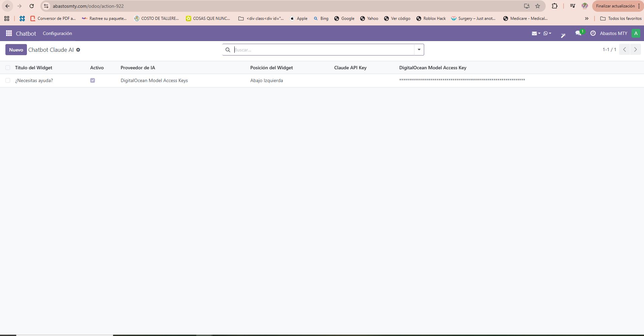Open activities via the clock icon
Viewport: 644px width, 336px height.
tap(593, 33)
